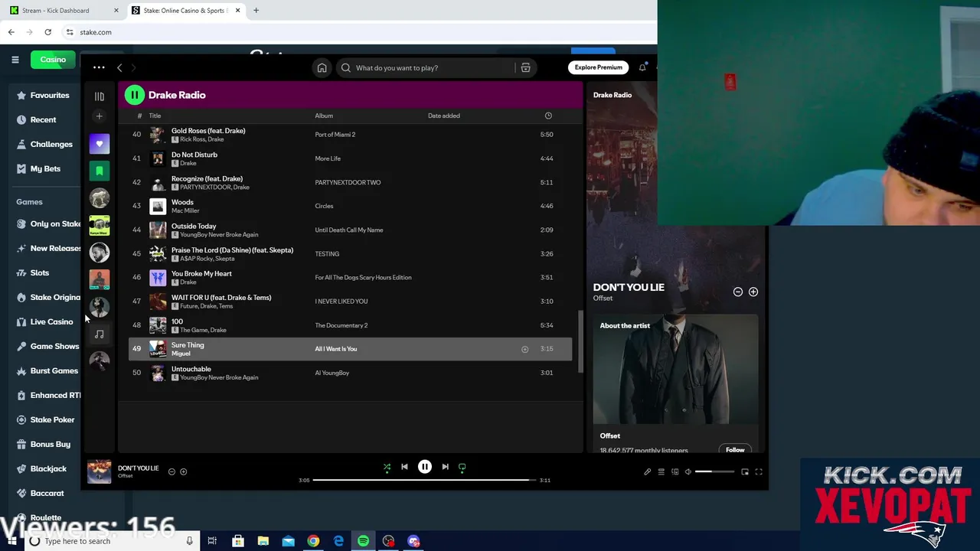Screen dimensions: 980x551
Task: Select track Untouchable
Action: 350,373
